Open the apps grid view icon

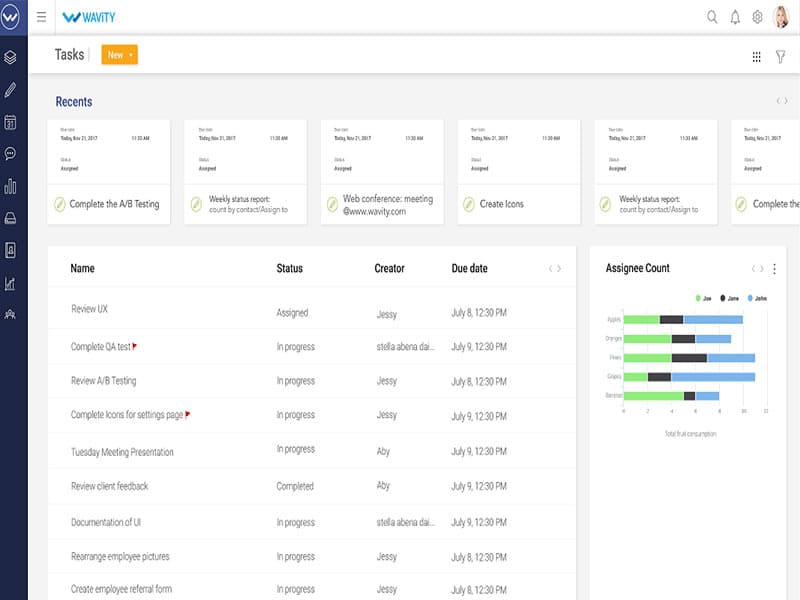757,57
